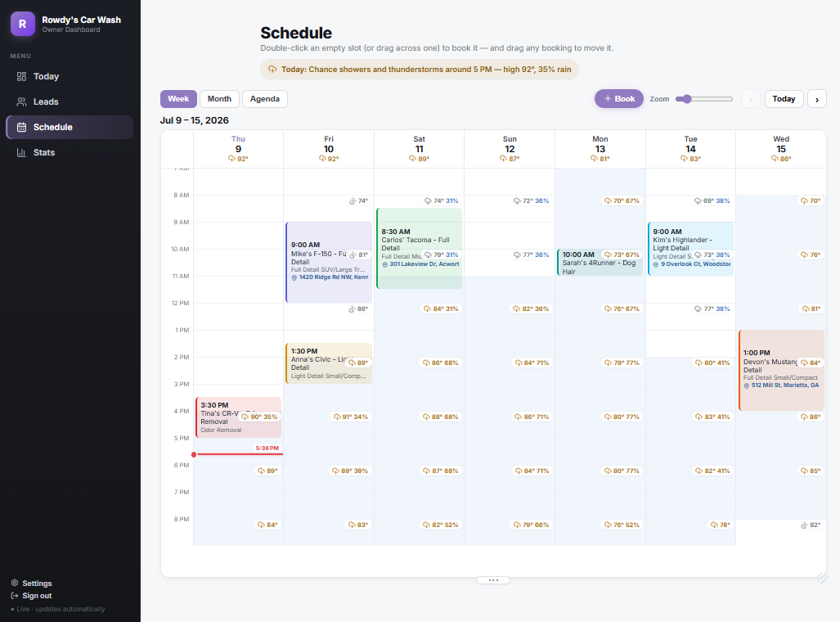Click Wednesday 8 PM 82° partly-sunny icon
Image resolution: width=840 pixels, height=622 pixels.
tap(804, 525)
